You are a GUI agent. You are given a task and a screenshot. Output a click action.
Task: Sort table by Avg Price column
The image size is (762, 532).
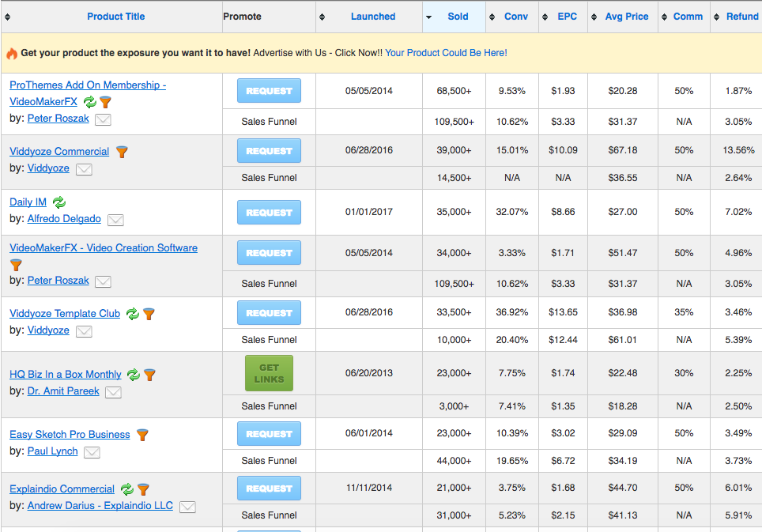[626, 17]
